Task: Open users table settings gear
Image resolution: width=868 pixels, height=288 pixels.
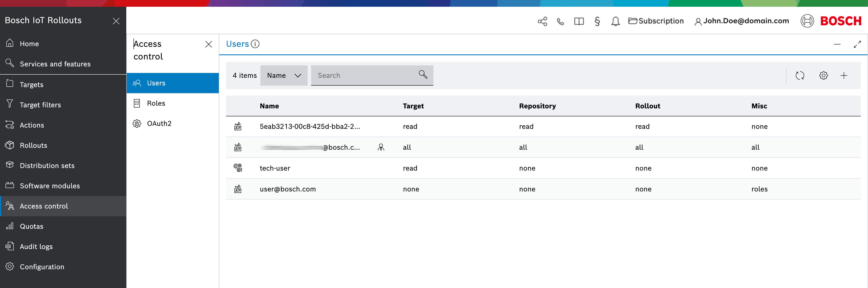Action: [x=823, y=76]
